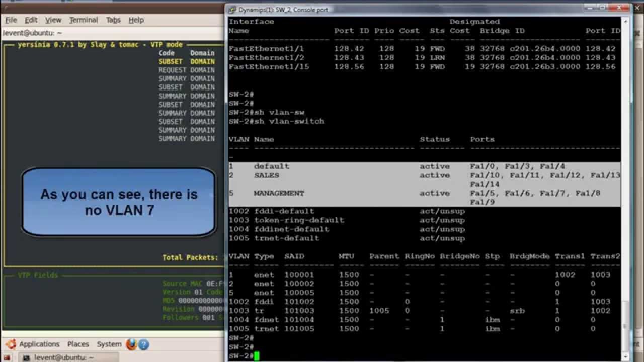The height and width of the screenshot is (362, 644).
Task: Click the SALES VLAN name
Action: click(x=266, y=175)
